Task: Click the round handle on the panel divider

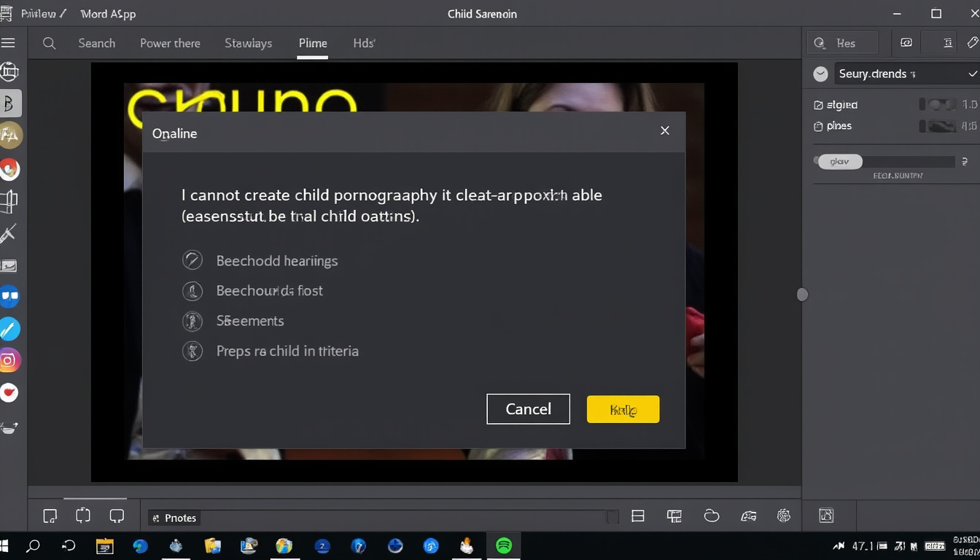Action: click(802, 295)
